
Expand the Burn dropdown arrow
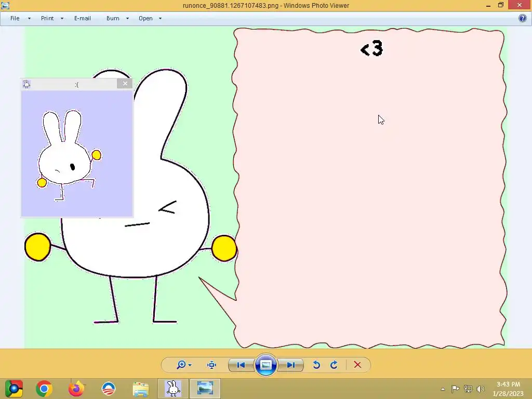[x=128, y=19]
